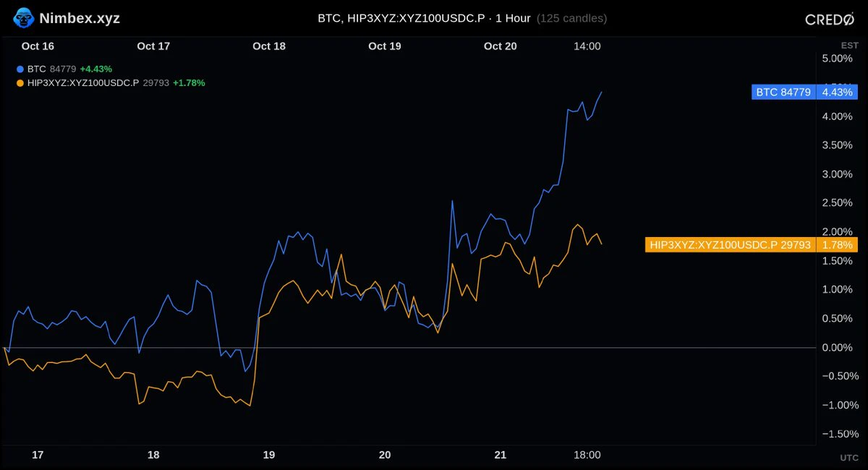Click the orange HIP3XYZ:XYZ100USDC.P 29793 price tag
Image resolution: width=868 pixels, height=470 pixels.
coord(730,245)
